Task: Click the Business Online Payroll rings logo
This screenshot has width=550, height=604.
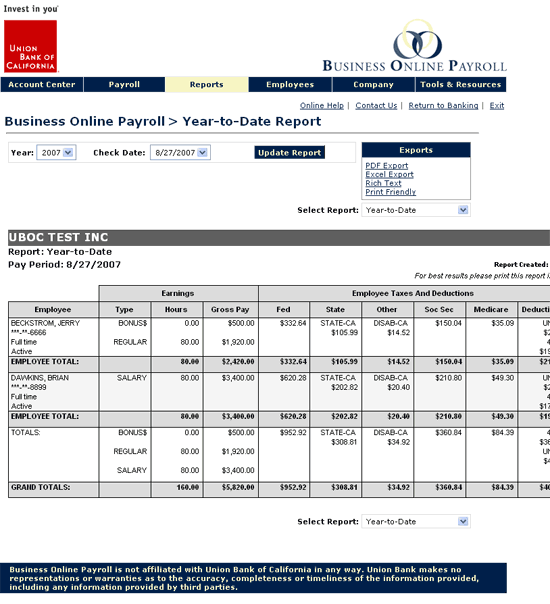Action: tap(418, 41)
